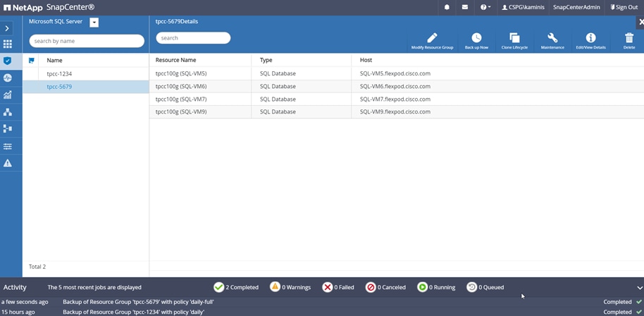Click the Canceled jobs icon

(x=371, y=287)
